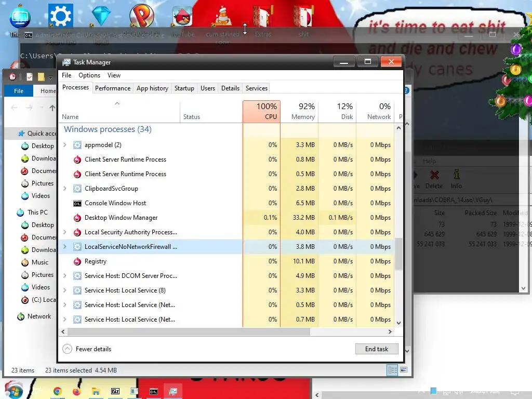Launch the Peggle 'P' desktop shortcut
The image size is (532, 399).
point(141,16)
